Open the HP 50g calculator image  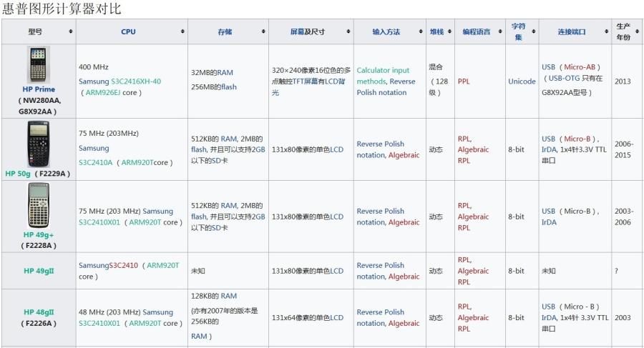click(x=38, y=144)
